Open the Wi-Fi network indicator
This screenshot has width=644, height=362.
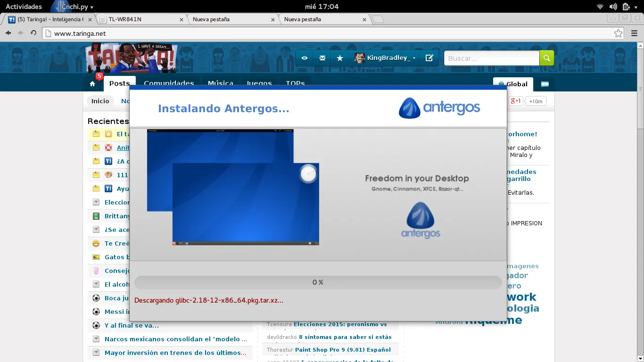coord(600,7)
